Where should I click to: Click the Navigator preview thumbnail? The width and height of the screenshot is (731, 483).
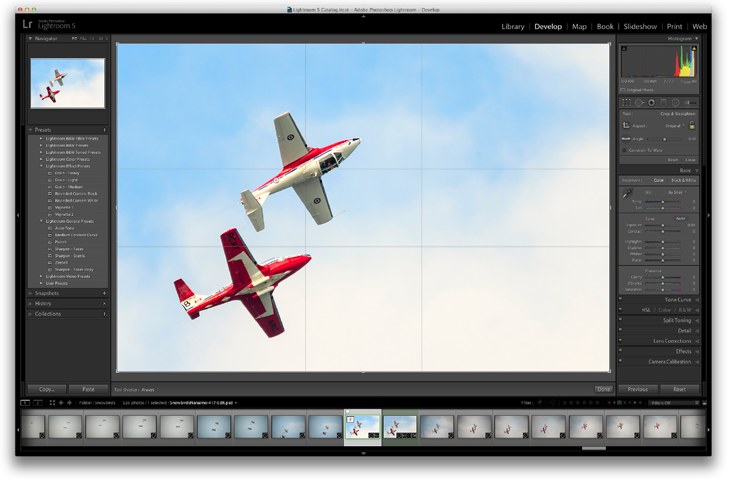[68, 83]
